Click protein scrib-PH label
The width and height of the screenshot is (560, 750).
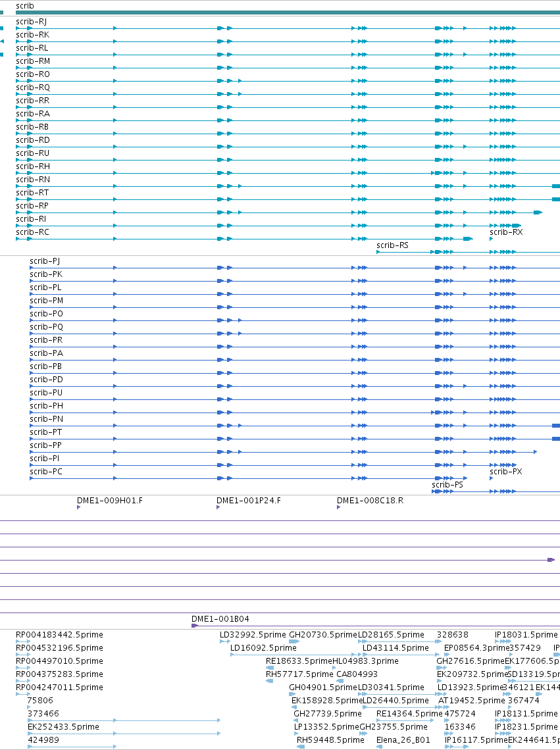47,406
